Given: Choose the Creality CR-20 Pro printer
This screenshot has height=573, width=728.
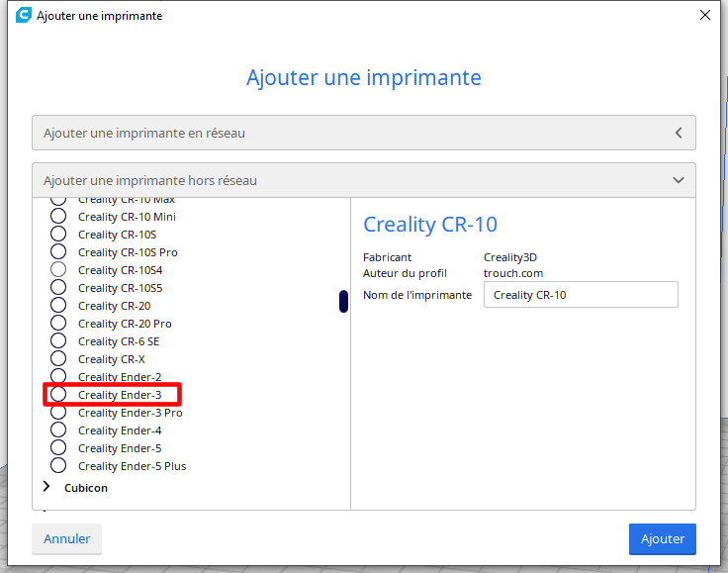Looking at the screenshot, I should (x=58, y=324).
